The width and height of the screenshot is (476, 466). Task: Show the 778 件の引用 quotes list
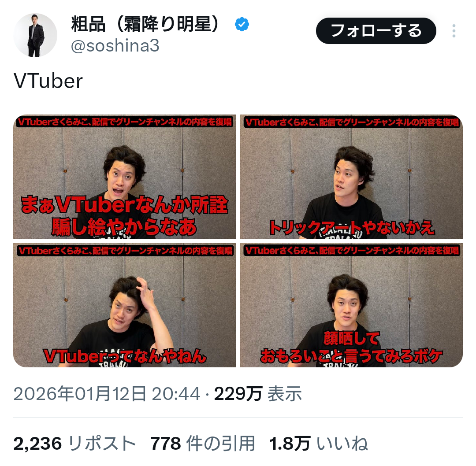(x=202, y=444)
